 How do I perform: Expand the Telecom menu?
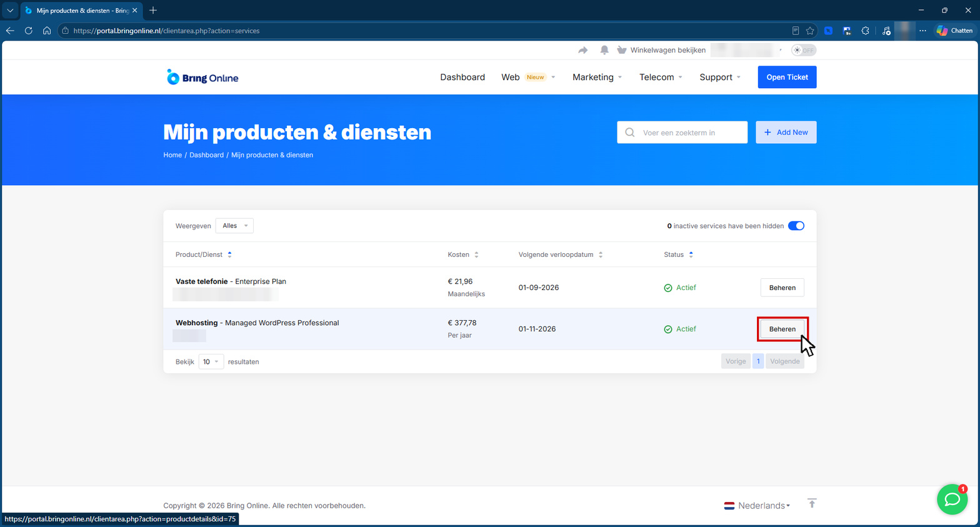click(661, 77)
